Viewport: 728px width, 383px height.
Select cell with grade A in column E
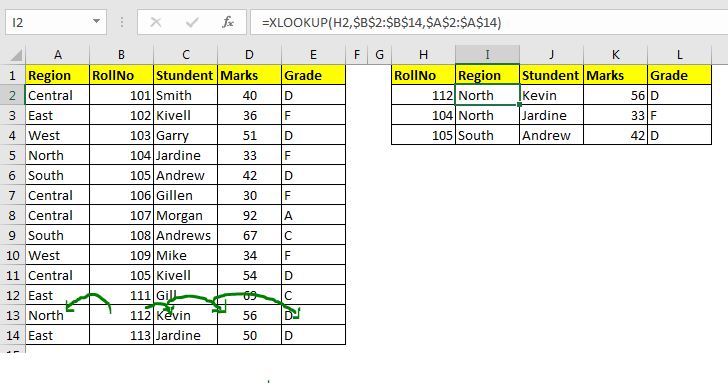click(313, 215)
